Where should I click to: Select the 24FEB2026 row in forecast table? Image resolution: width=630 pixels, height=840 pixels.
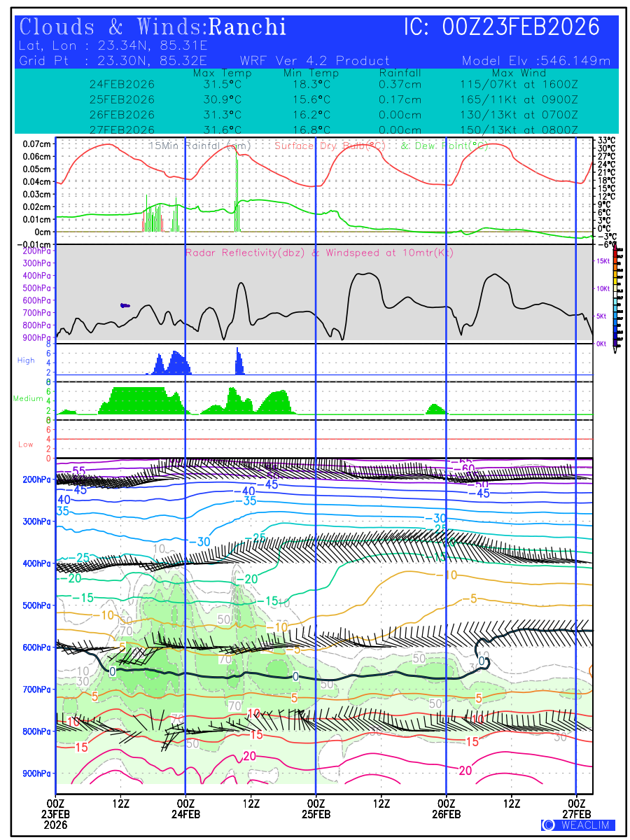[x=122, y=85]
